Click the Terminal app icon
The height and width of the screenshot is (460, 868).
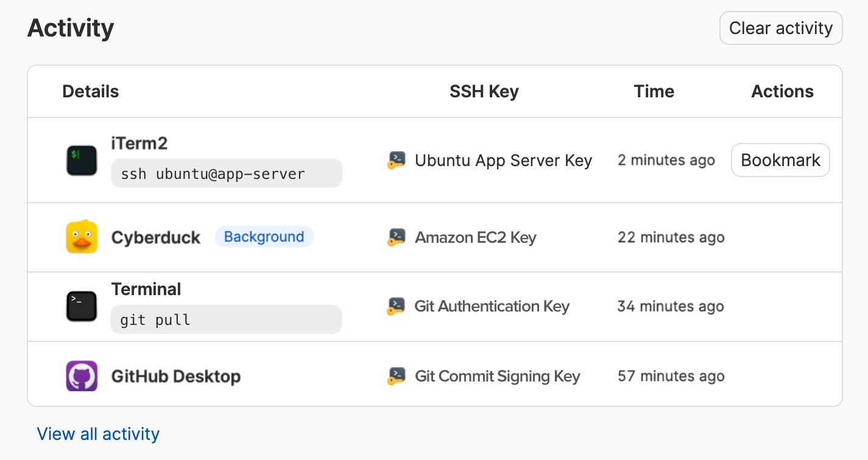point(82,307)
